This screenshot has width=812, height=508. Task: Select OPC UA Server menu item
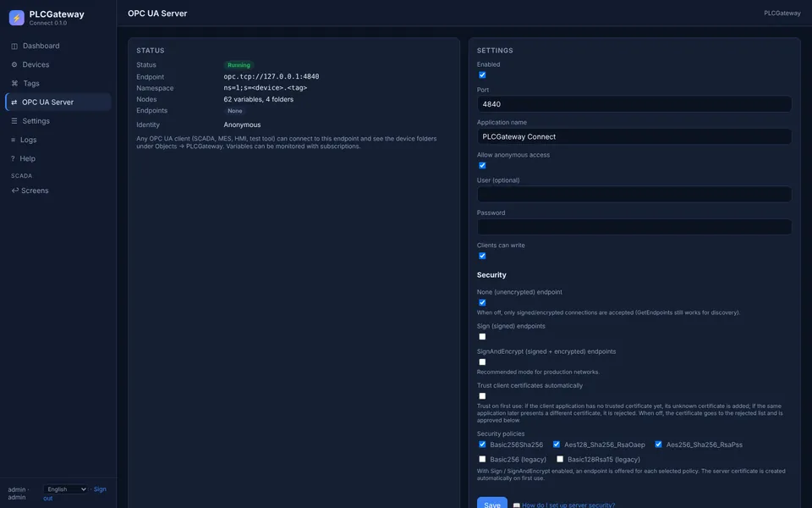tap(58, 102)
